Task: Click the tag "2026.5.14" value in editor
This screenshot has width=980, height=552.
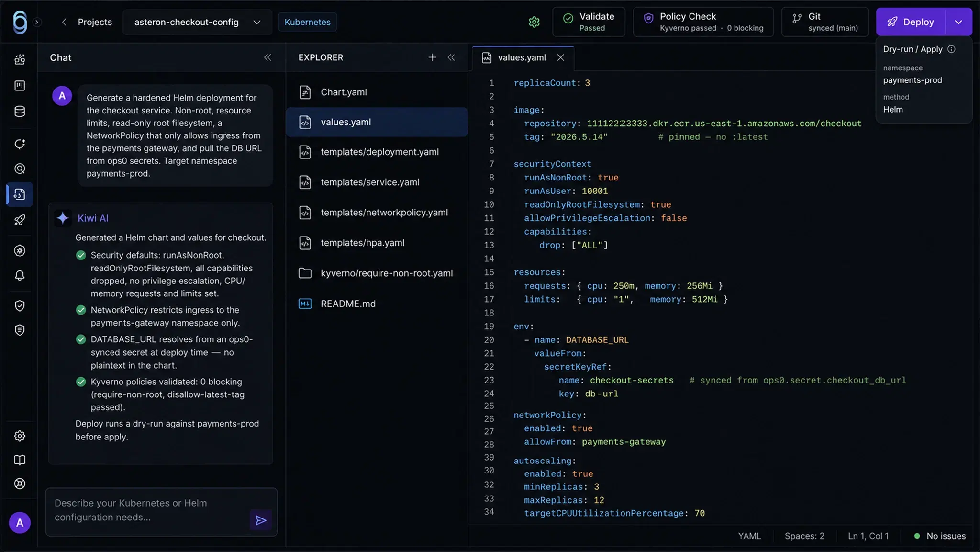Action: [579, 137]
